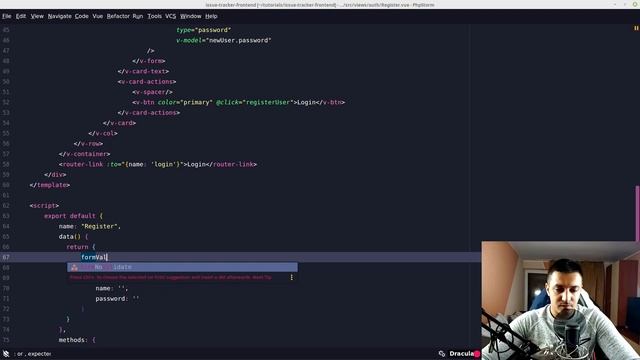Open the Code menu
Viewport: 640px width, 360px height.
pyautogui.click(x=82, y=16)
